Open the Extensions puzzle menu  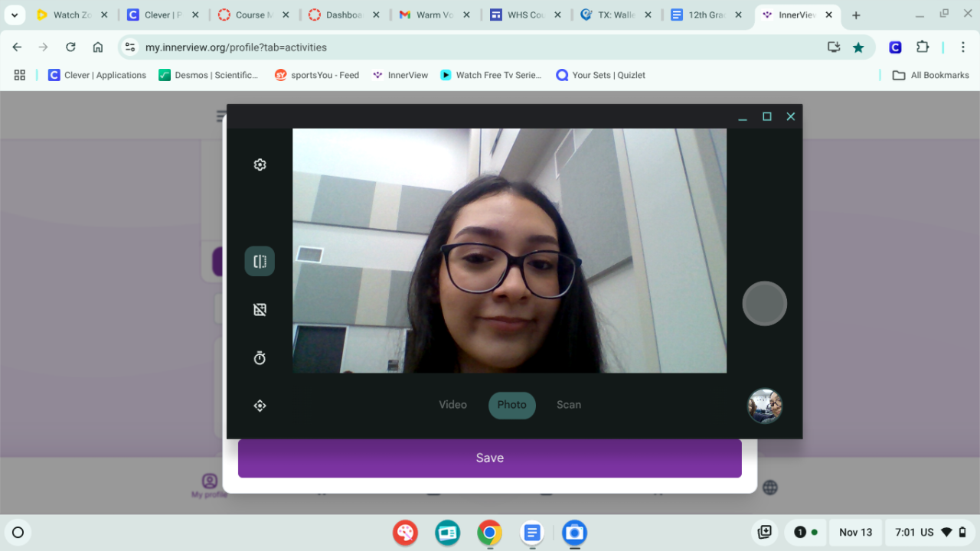coord(923,47)
